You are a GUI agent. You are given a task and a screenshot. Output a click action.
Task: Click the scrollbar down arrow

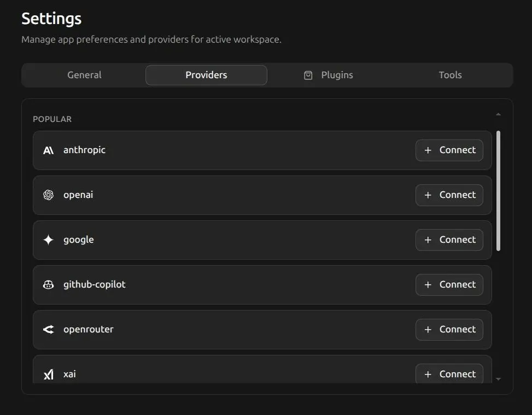click(x=498, y=379)
